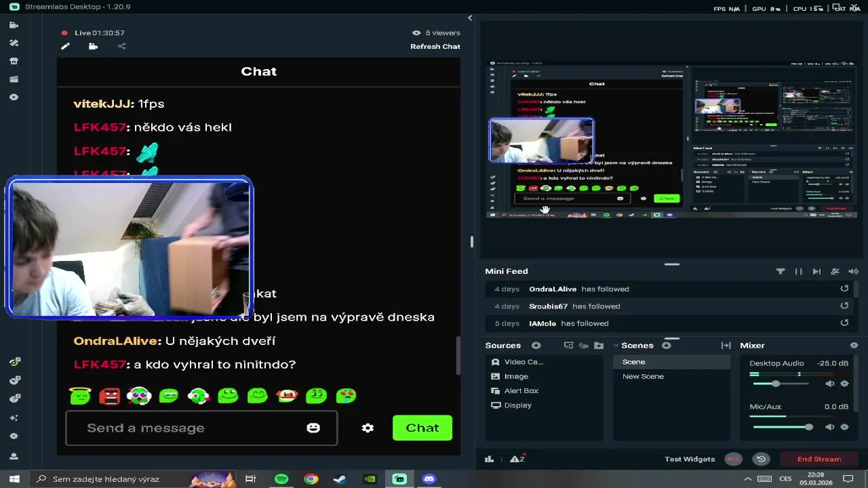Screen dimensions: 868x488
Task: Edit stream info with the pencil icon
Action: coord(65,46)
